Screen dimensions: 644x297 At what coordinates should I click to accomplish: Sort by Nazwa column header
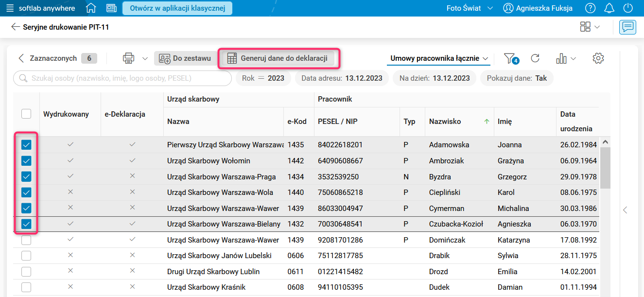[178, 122]
